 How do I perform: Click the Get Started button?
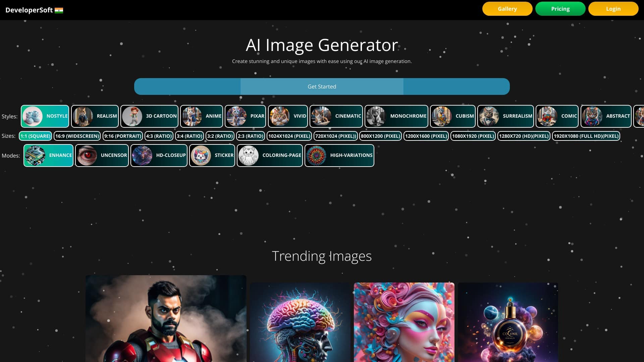pos(322,86)
